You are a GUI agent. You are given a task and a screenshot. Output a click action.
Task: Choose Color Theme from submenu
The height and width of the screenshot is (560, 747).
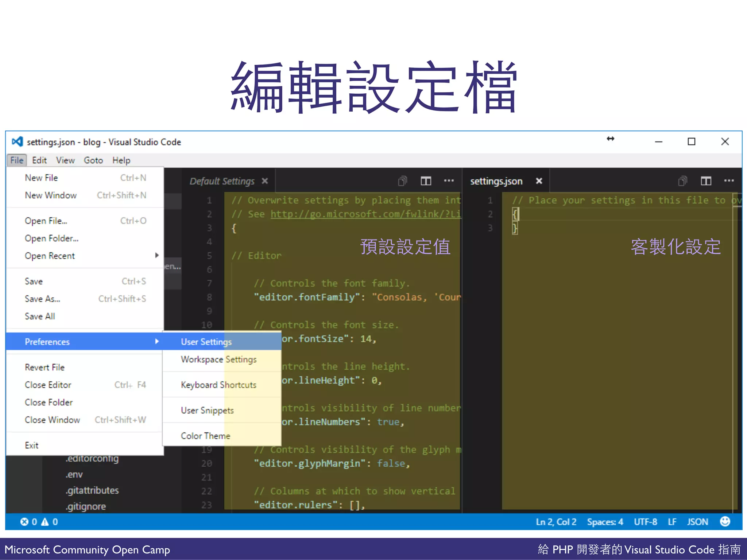click(x=222, y=436)
